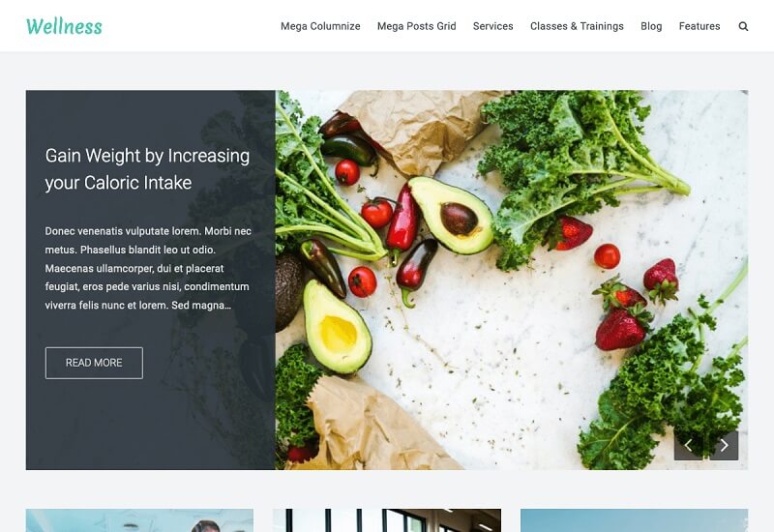Expand the Classes & Trainings menu
Screen dimensions: 774x532
[x=577, y=26]
